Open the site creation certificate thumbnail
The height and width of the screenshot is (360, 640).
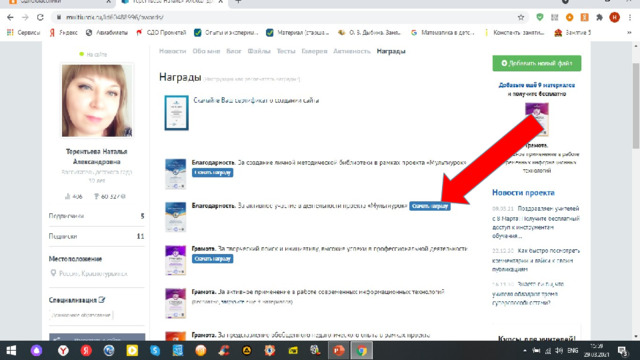[176, 113]
